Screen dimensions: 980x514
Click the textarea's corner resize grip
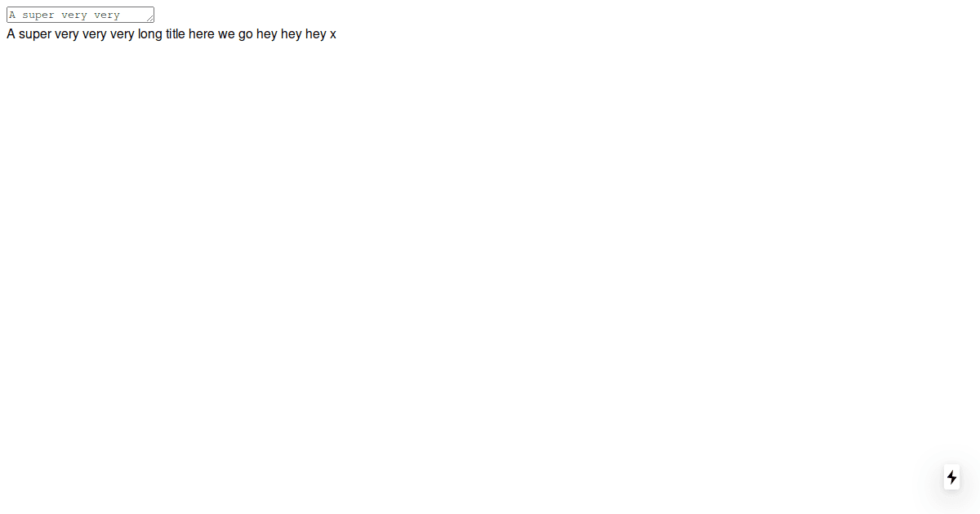point(149,18)
